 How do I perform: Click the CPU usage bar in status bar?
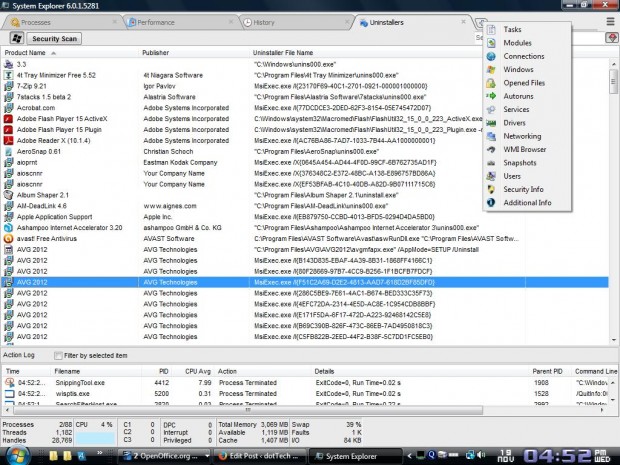(x=95, y=438)
